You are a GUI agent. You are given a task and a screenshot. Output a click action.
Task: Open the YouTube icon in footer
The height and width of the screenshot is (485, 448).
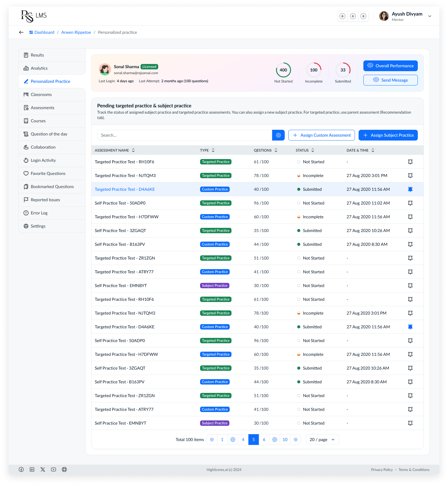pos(54,469)
